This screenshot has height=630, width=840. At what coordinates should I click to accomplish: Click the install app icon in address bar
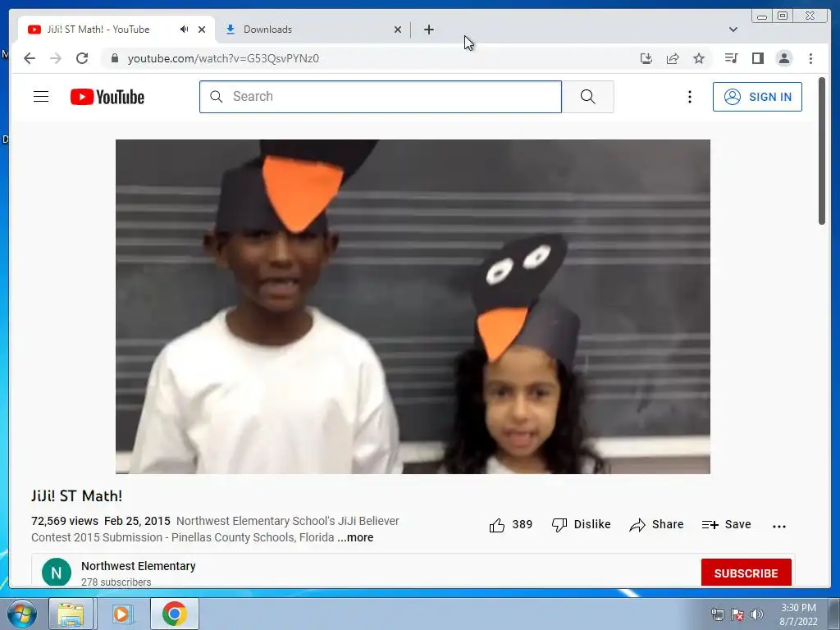(646, 58)
